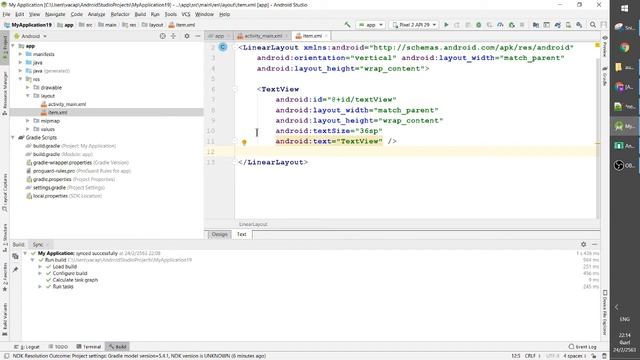Collapse the layout folder
This screenshot has width=640, height=360.
coord(28,96)
